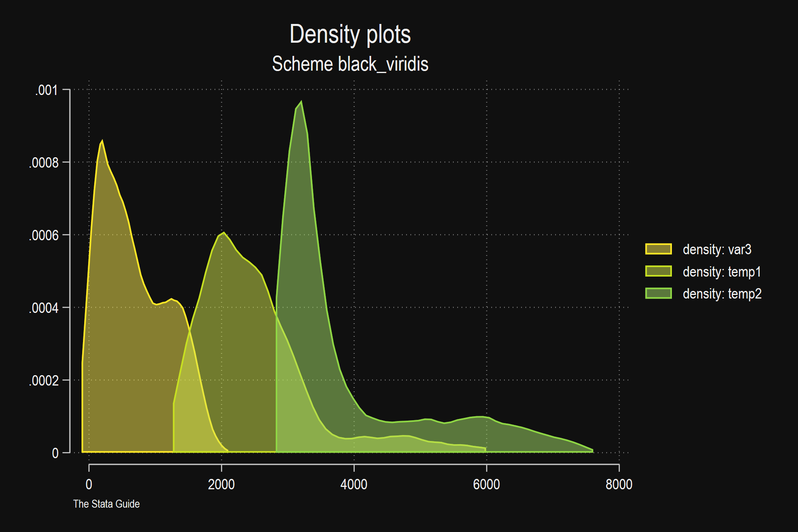Click the temp2 legend color swatch
798x532 pixels.
[x=658, y=293]
